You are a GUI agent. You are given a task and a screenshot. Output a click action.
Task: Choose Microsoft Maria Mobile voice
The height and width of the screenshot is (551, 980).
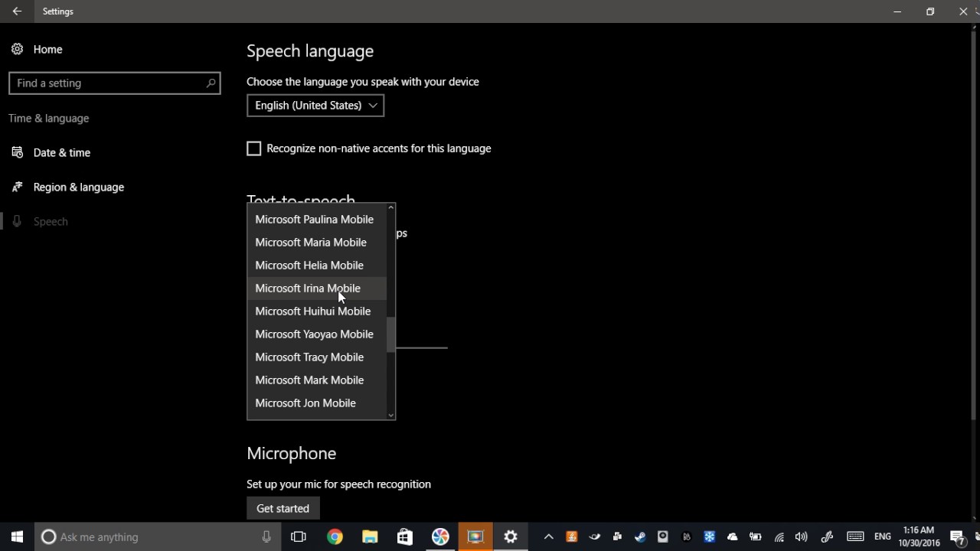(x=317, y=243)
